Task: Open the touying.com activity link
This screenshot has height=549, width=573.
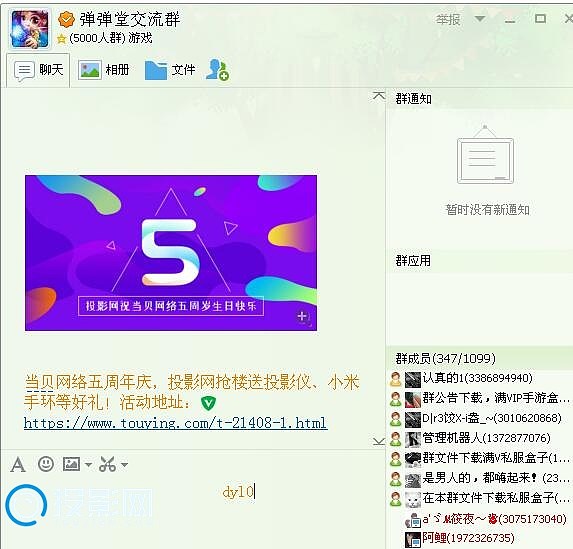Action: click(175, 423)
